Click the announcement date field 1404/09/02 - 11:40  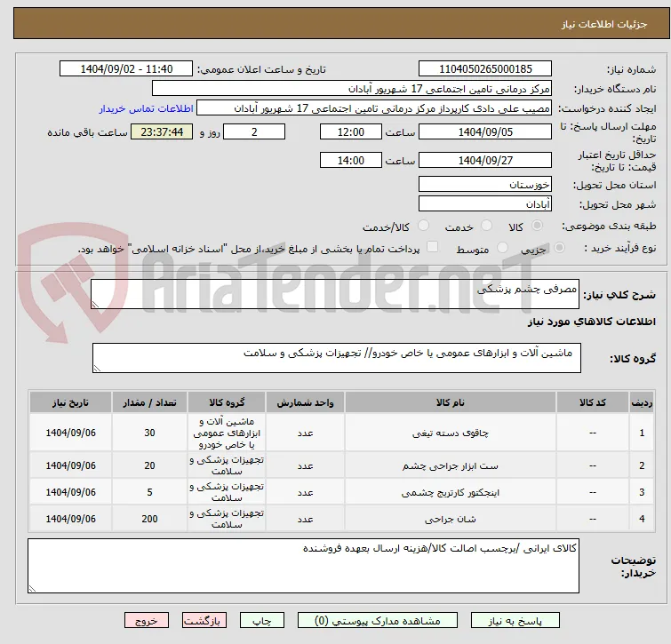point(126,69)
